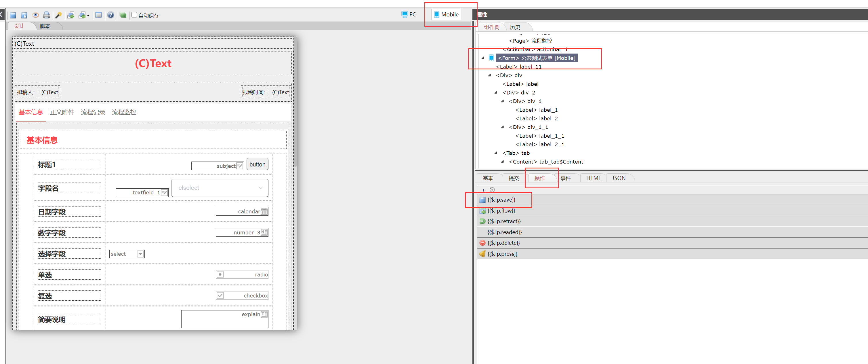The height and width of the screenshot is (364, 868).
Task: Click the magic wand icon
Action: pos(58,15)
